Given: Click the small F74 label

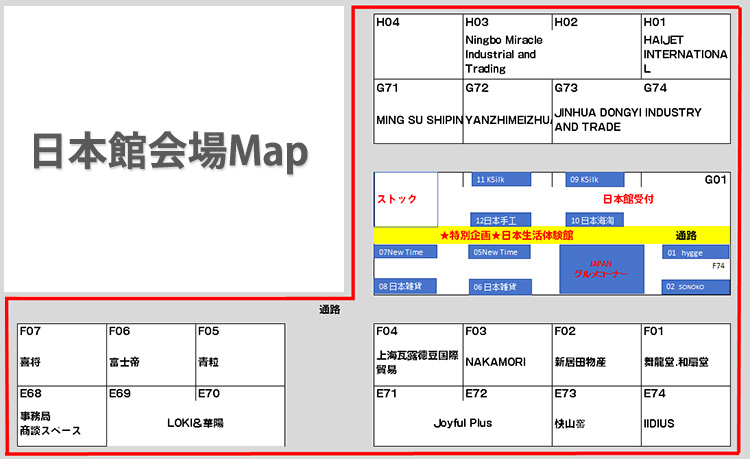Looking at the screenshot, I should coord(718,266).
